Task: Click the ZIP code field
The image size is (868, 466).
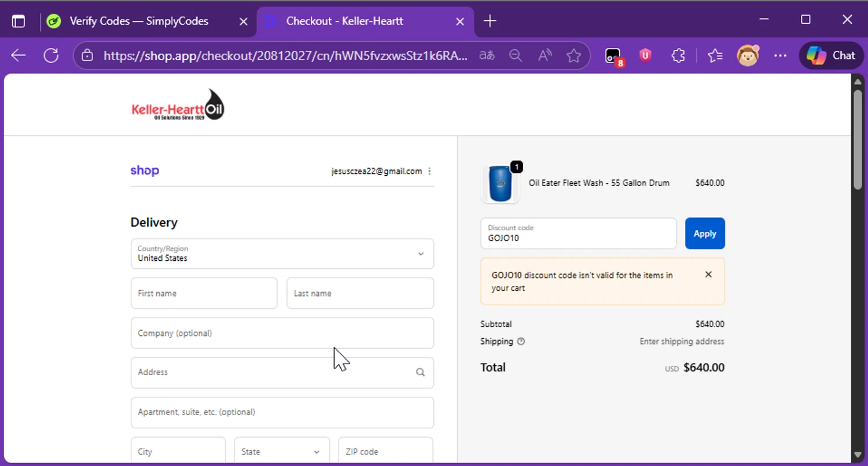Action: pos(386,451)
